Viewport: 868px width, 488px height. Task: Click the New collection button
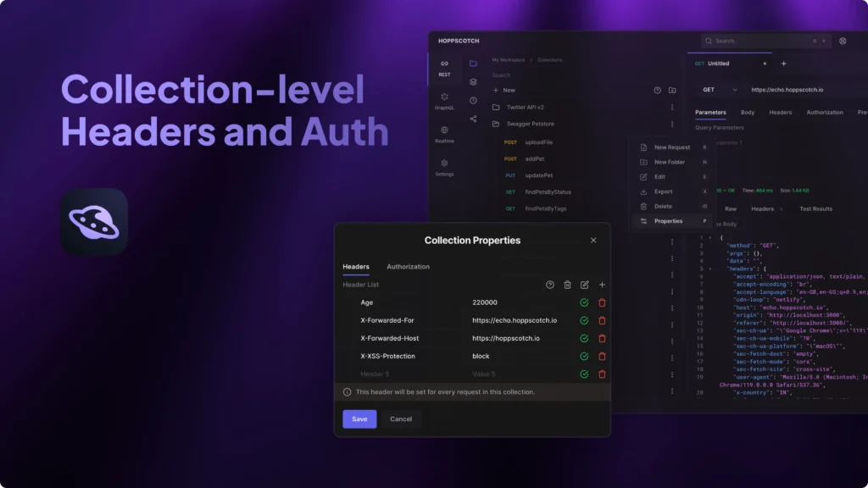tap(504, 90)
